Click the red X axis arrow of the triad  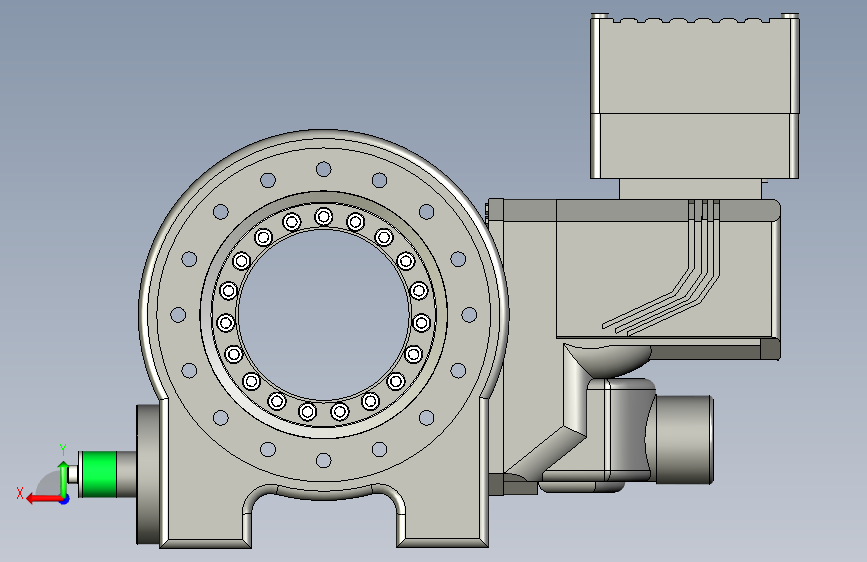(44, 499)
